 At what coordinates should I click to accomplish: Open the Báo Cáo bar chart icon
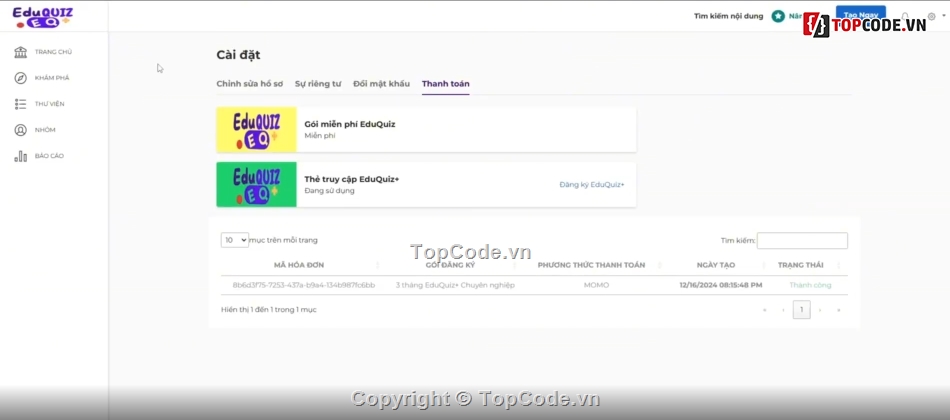coord(21,156)
